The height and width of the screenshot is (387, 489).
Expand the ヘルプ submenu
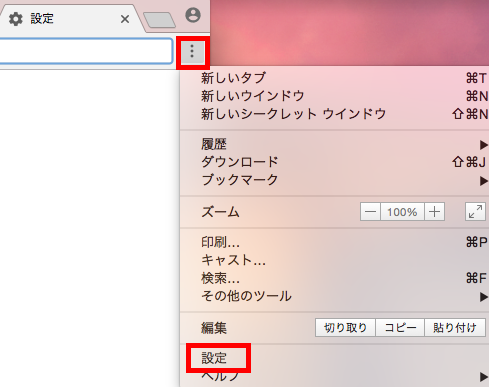click(x=334, y=377)
